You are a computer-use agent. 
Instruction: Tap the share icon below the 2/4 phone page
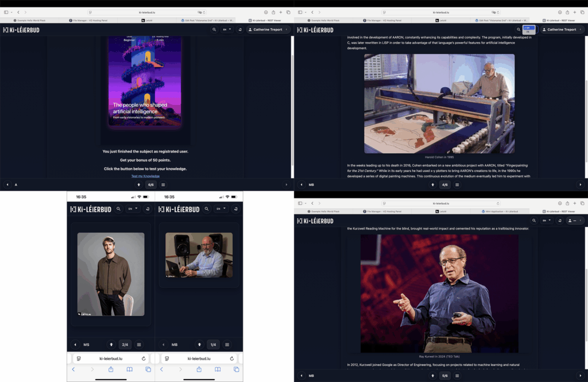111,369
